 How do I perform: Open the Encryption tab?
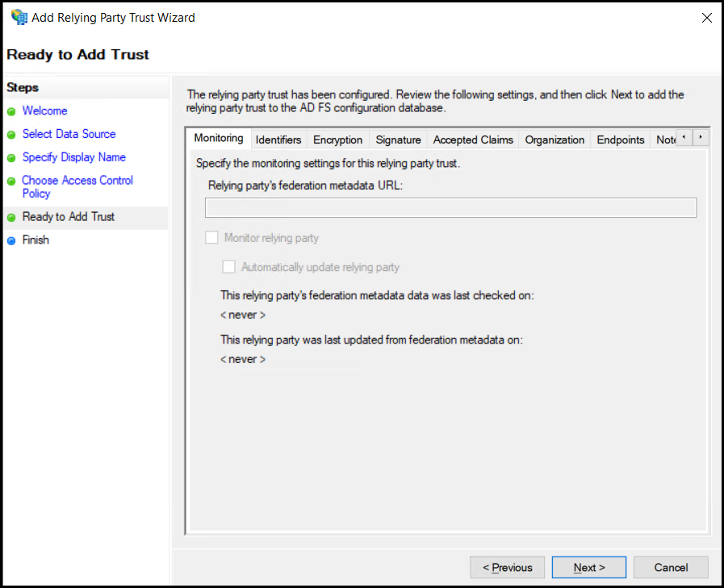[337, 140]
